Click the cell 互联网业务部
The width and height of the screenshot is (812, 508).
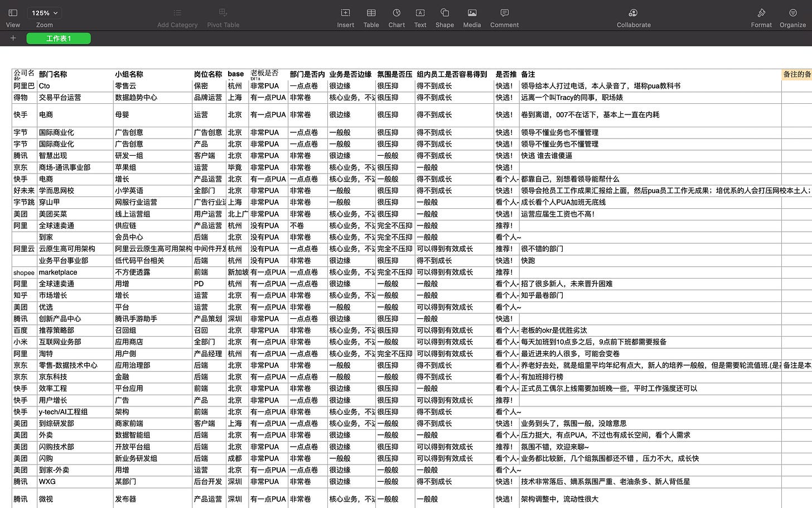coord(75,342)
